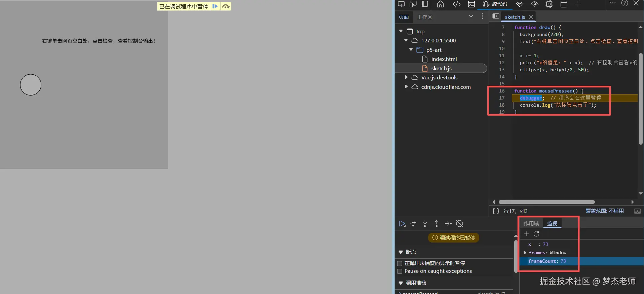Add a new watch expression
Image resolution: width=644 pixels, height=294 pixels.
526,234
